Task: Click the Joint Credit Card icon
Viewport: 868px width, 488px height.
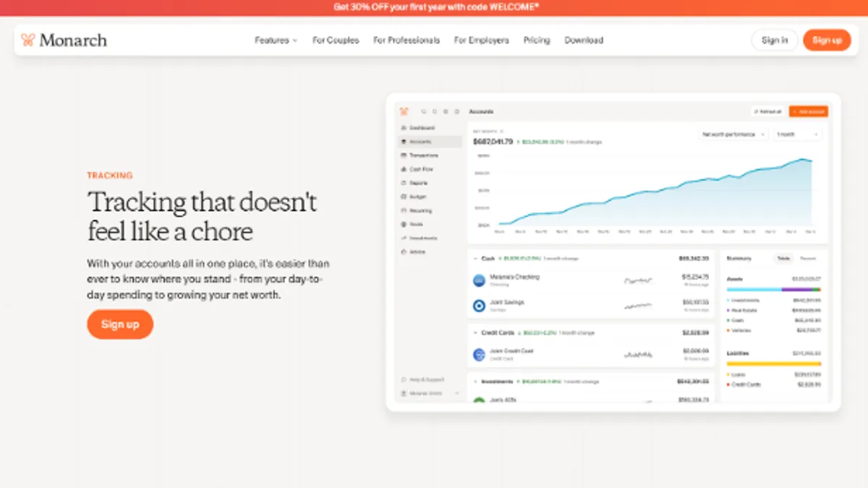Action: [x=478, y=354]
